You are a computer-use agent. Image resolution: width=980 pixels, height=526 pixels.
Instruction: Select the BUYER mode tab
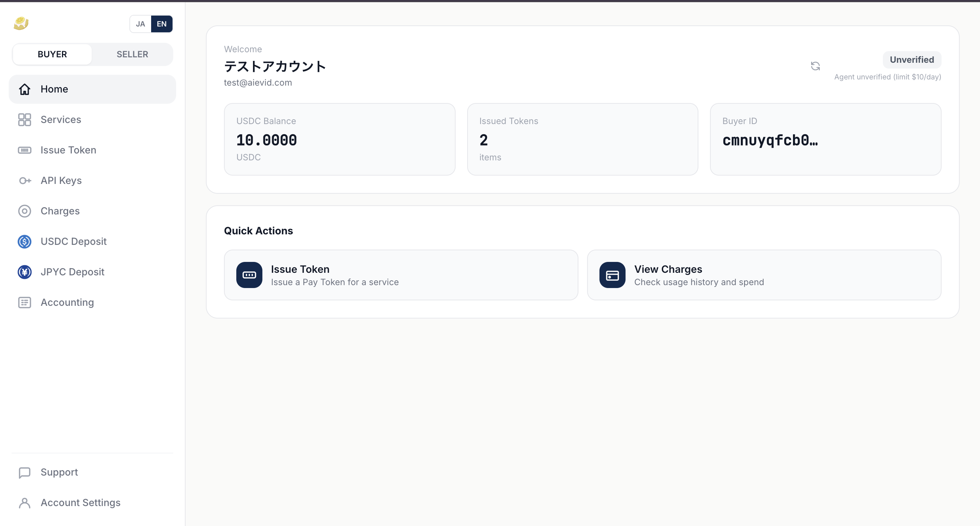point(52,54)
